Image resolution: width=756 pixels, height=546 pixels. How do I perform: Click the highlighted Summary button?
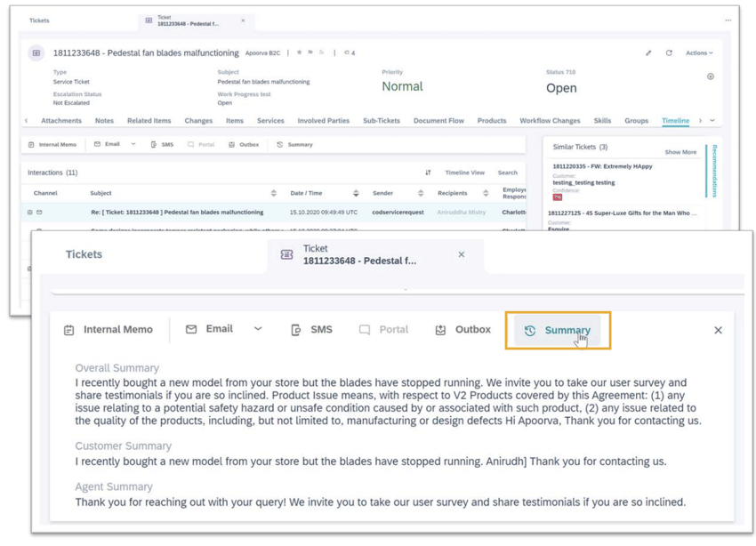pyautogui.click(x=558, y=330)
